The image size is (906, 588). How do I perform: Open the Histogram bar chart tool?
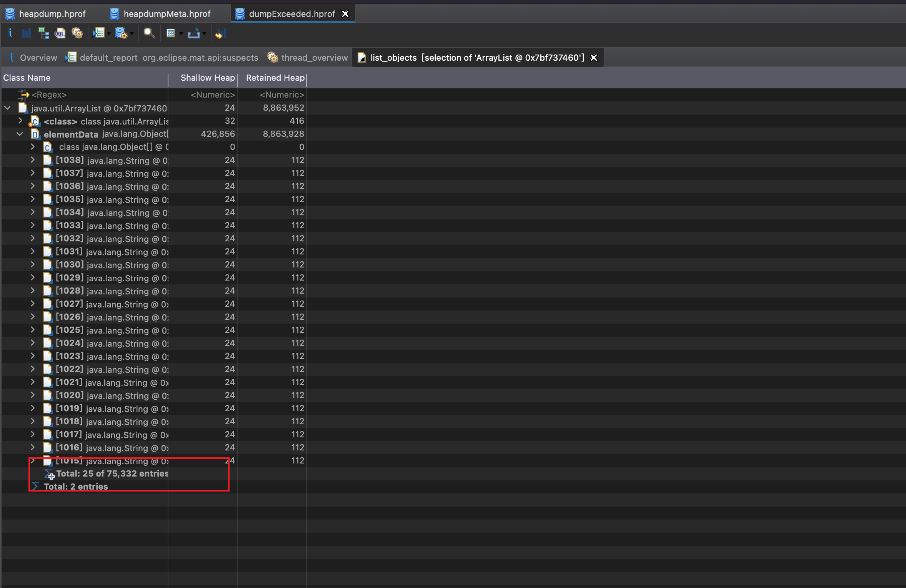pos(27,33)
